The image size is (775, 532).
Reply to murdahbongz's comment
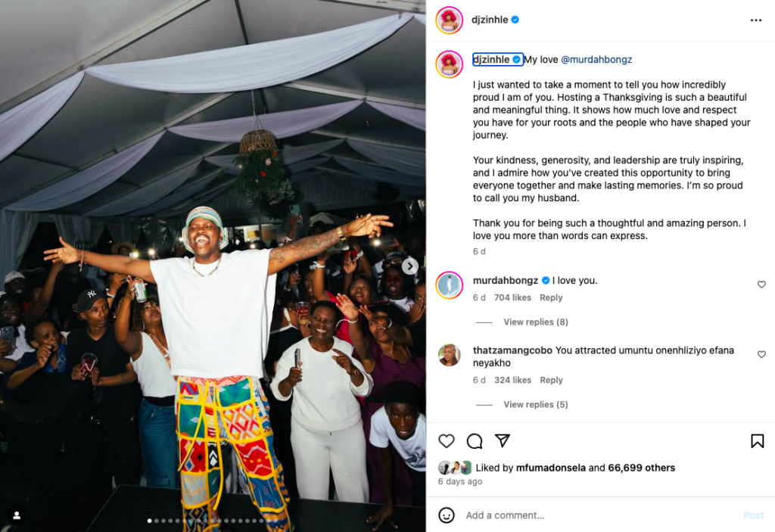tap(551, 298)
